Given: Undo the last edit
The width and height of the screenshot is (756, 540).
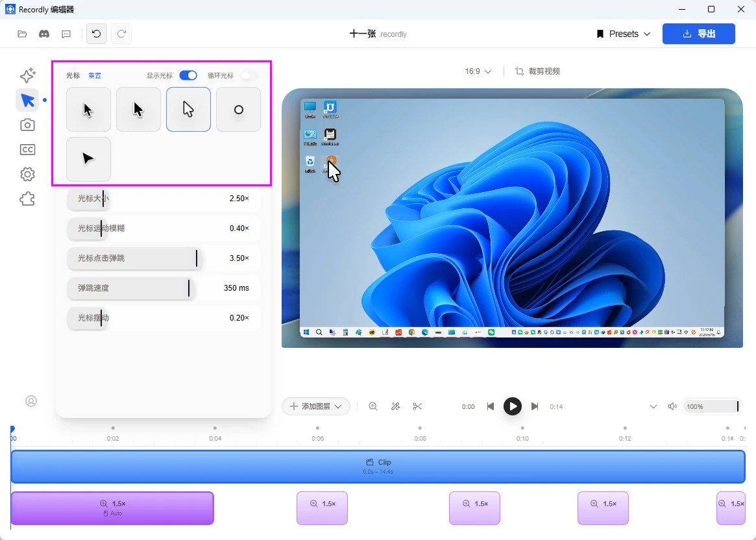Looking at the screenshot, I should 97,34.
